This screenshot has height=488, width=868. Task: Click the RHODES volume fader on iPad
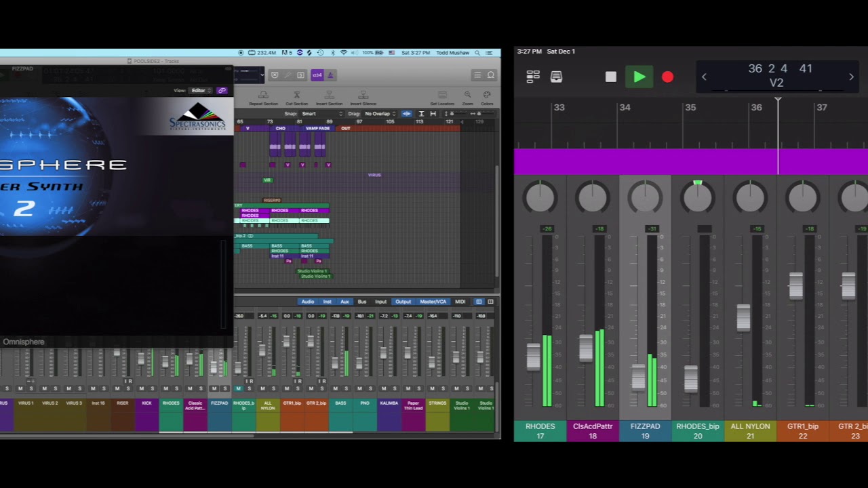(533, 357)
